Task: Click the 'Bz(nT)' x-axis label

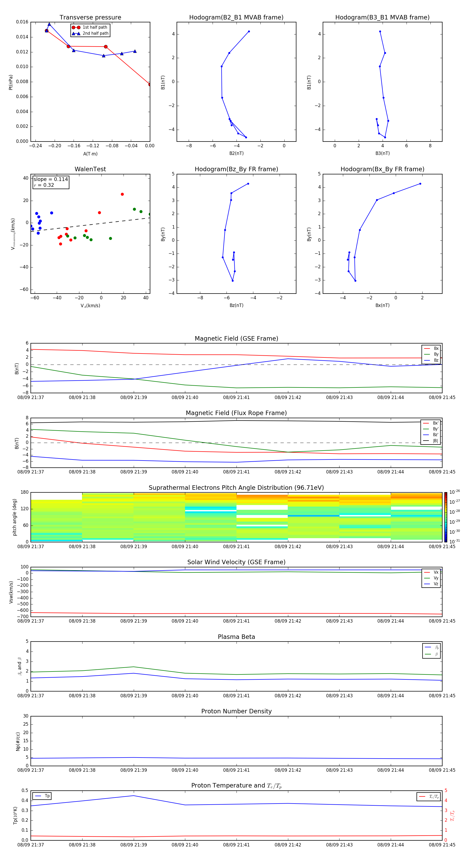Action: pyautogui.click(x=236, y=305)
